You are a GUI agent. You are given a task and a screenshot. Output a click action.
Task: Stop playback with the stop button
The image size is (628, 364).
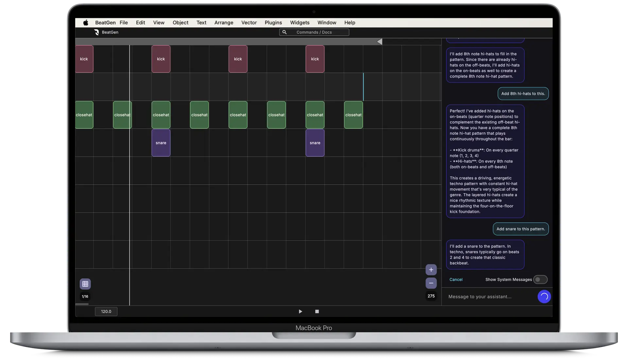point(317,311)
